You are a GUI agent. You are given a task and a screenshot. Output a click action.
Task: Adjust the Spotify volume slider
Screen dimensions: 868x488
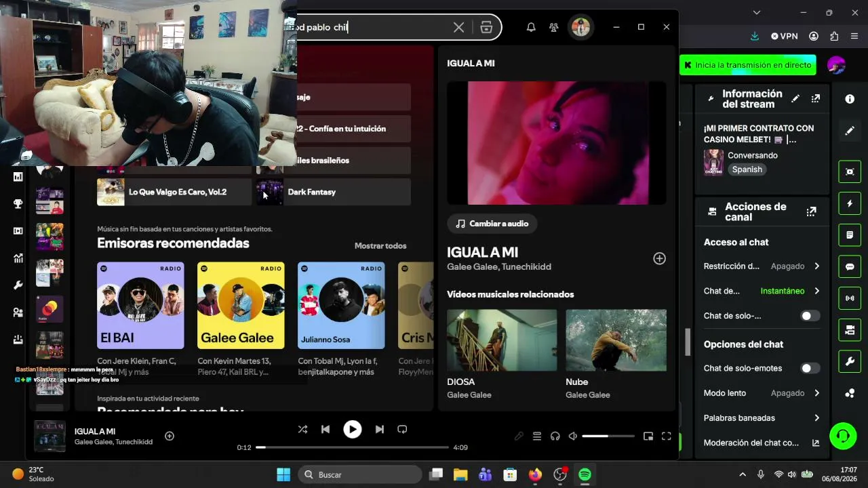tap(608, 436)
